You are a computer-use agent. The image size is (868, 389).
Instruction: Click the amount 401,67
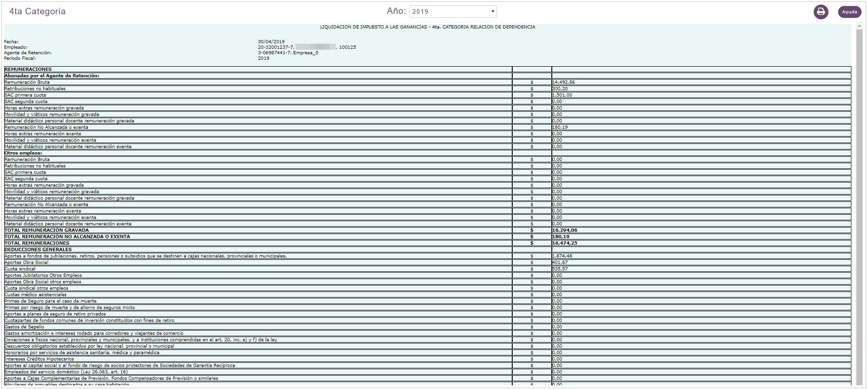pyautogui.click(x=560, y=263)
